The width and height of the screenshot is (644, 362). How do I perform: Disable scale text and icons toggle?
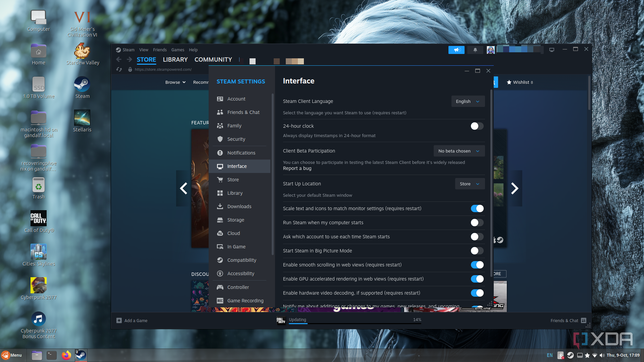point(477,208)
